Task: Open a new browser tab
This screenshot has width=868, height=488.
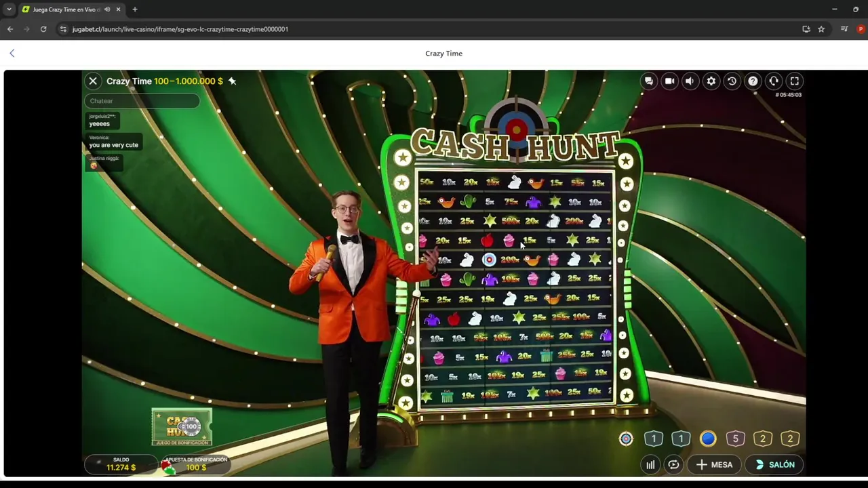Action: [x=135, y=9]
